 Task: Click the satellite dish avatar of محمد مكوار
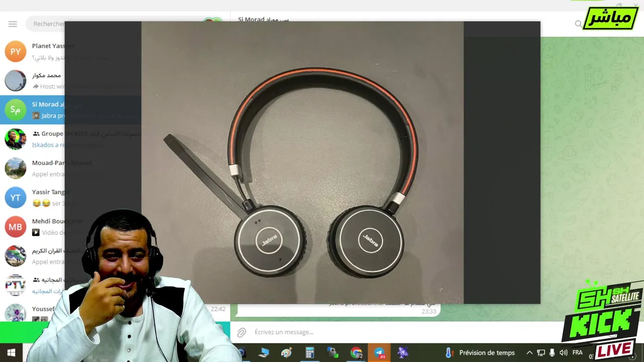click(x=16, y=80)
